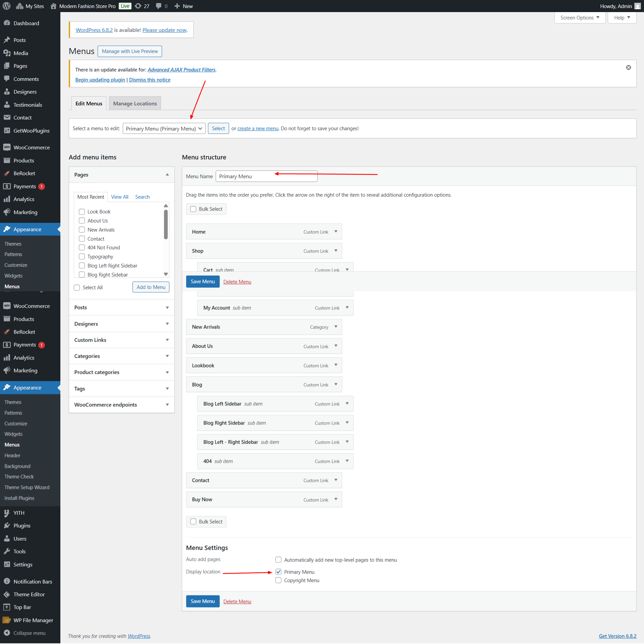
Task: Check the About Us page checkbox
Action: point(82,220)
